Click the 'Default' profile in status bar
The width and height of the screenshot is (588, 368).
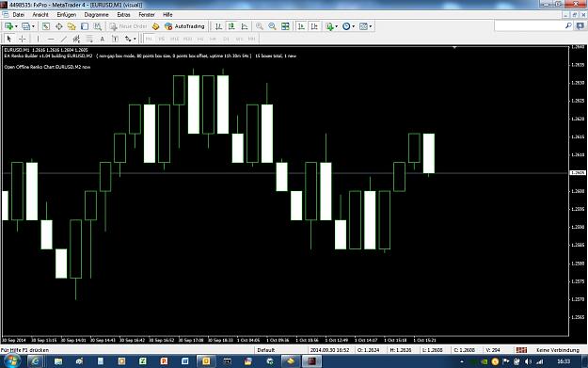click(x=266, y=350)
